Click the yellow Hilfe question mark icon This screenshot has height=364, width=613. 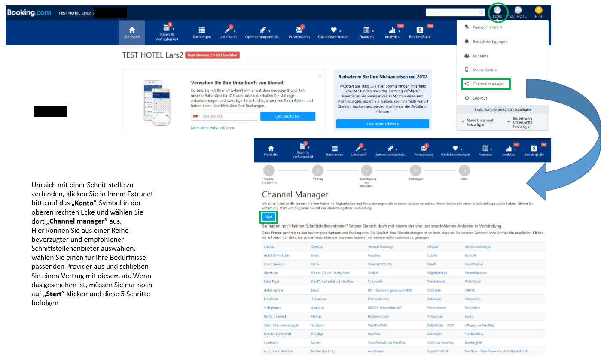pyautogui.click(x=538, y=11)
